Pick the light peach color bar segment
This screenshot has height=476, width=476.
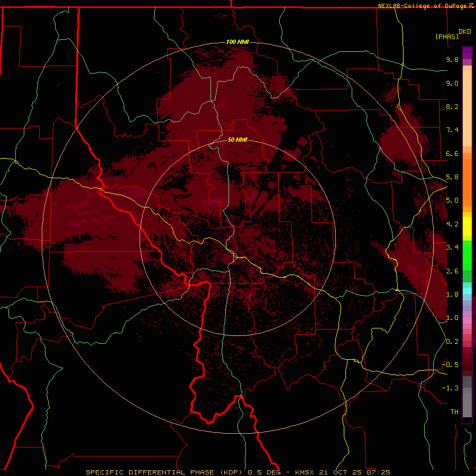point(467,108)
